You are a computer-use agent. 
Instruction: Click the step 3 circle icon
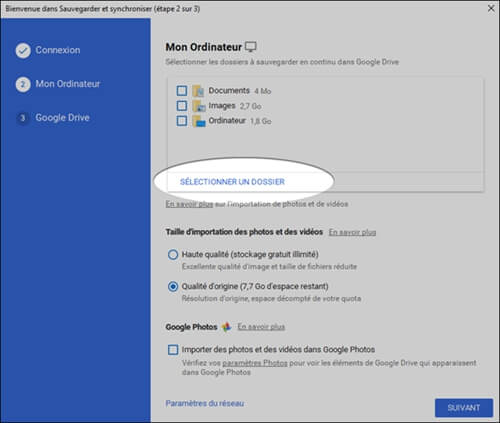pos(23,118)
